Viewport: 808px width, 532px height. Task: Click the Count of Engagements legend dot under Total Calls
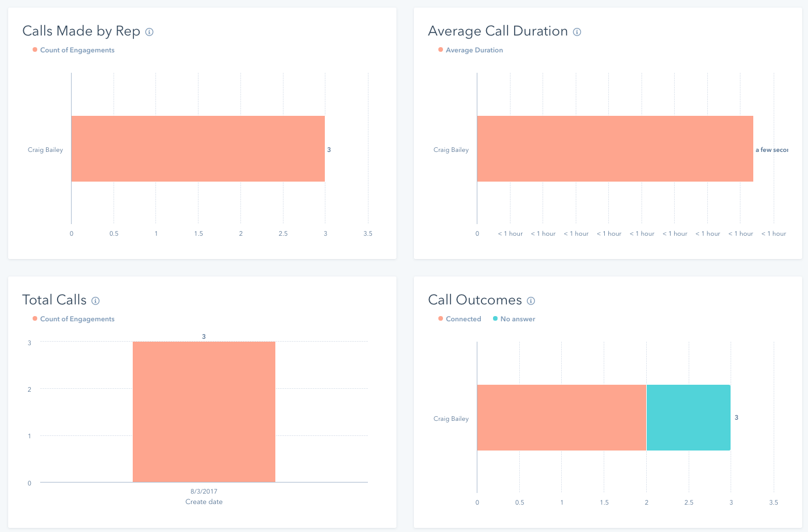coord(34,319)
